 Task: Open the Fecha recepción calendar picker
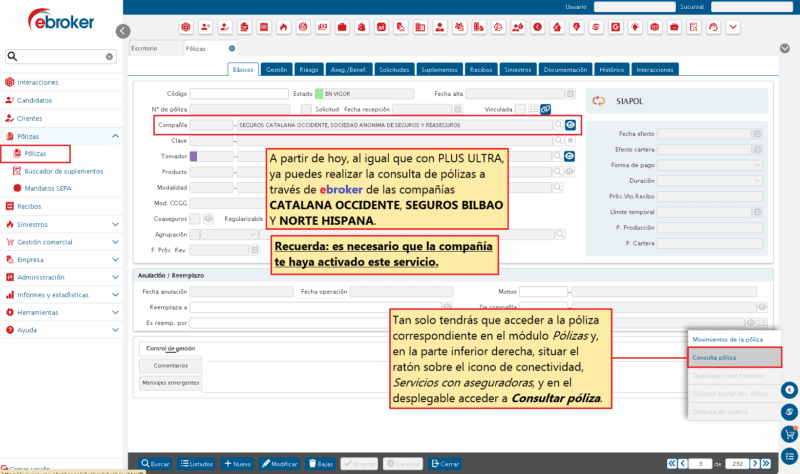[458, 109]
